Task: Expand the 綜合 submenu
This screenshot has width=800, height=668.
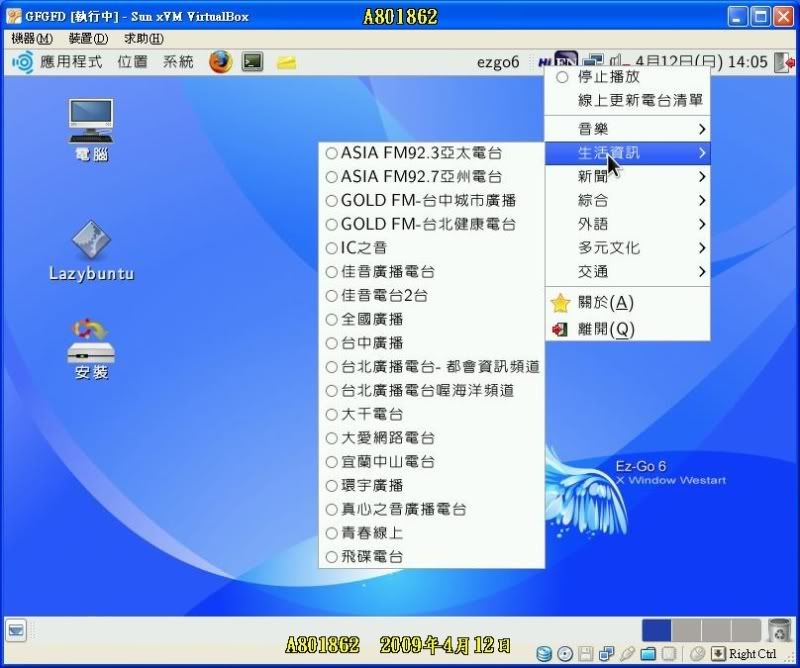Action: (628, 200)
